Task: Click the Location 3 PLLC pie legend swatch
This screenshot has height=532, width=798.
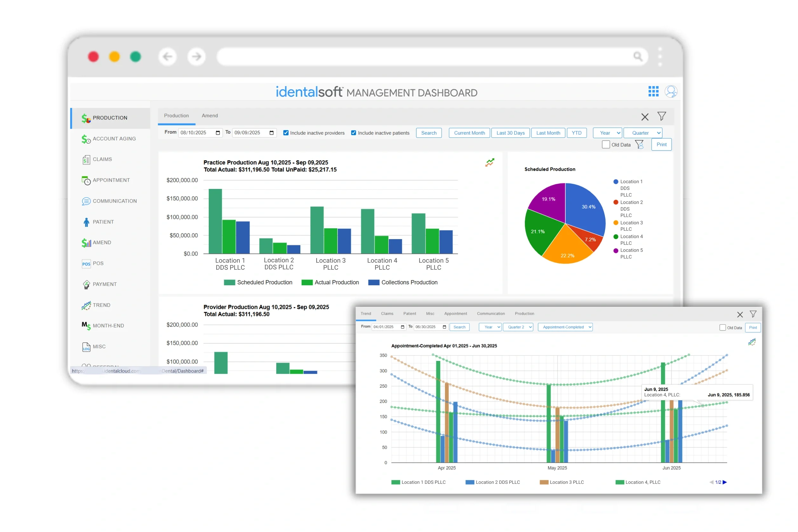Action: 615,223
